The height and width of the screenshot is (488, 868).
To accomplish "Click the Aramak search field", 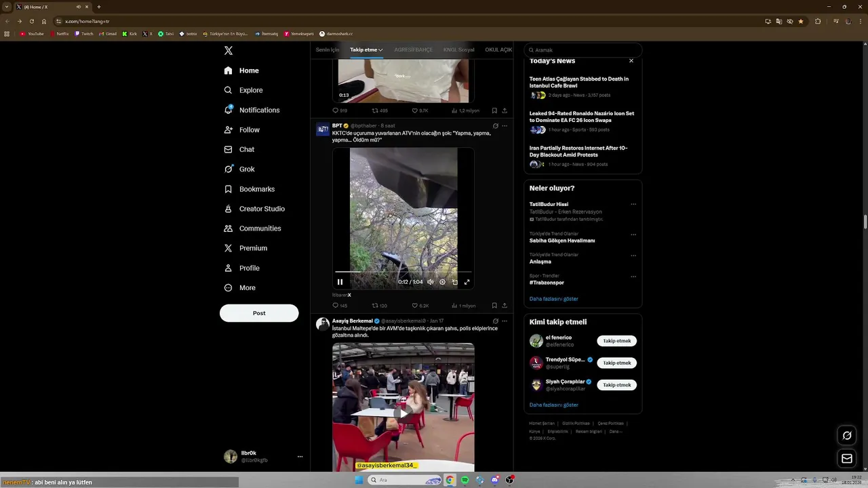I will 583,49.
